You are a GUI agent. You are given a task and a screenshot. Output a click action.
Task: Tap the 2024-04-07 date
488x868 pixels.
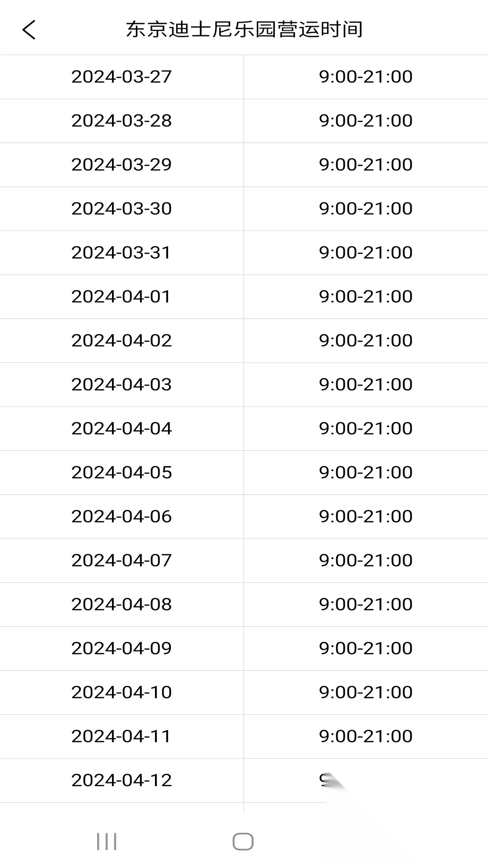coord(122,560)
